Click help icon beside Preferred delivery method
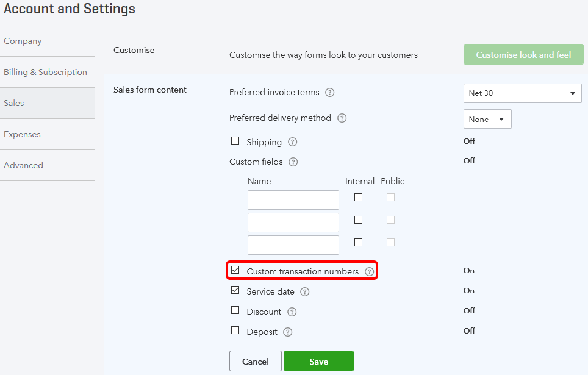588x375 pixels. pyautogui.click(x=342, y=118)
